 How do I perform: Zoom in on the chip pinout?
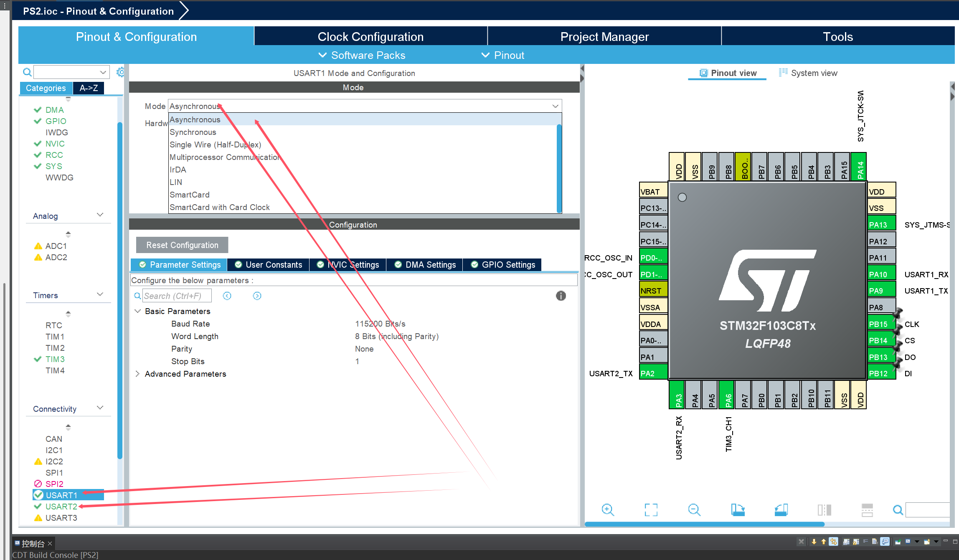pyautogui.click(x=608, y=509)
